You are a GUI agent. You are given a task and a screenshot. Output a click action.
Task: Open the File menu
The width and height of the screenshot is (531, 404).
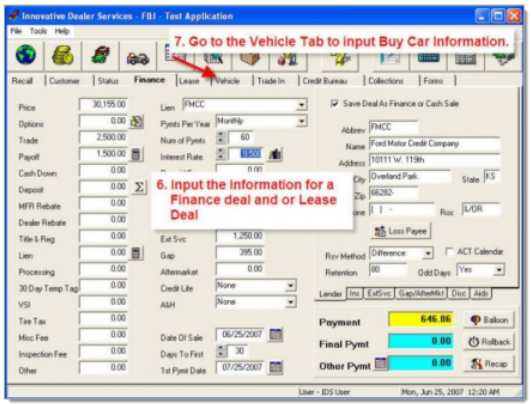click(16, 31)
